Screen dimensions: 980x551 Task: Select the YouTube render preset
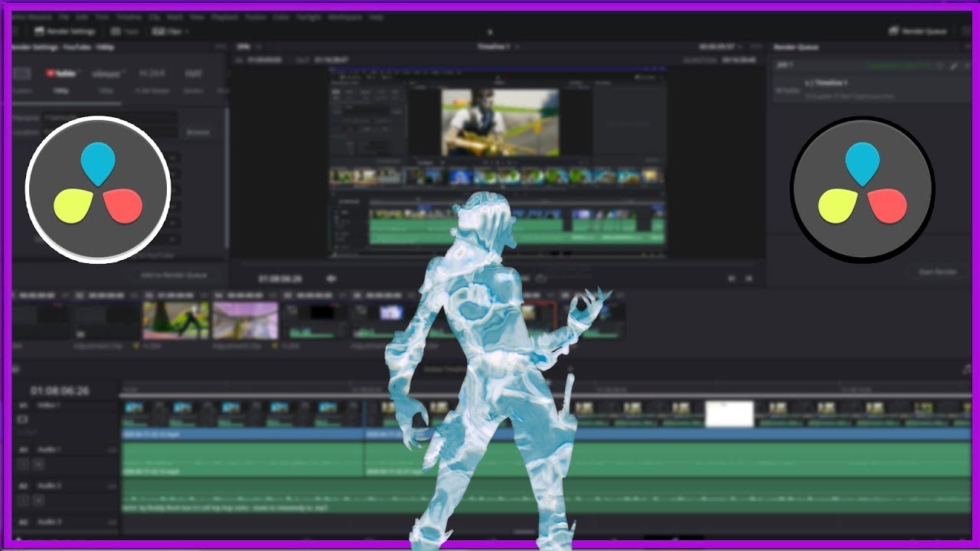tap(61, 73)
